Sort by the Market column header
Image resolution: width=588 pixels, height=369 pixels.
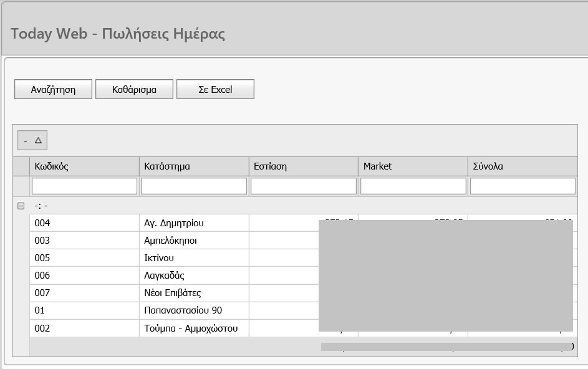click(x=413, y=166)
